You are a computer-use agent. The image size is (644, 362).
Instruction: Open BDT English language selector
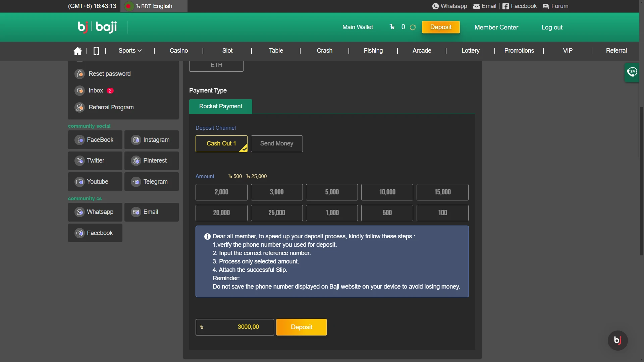pyautogui.click(x=154, y=6)
